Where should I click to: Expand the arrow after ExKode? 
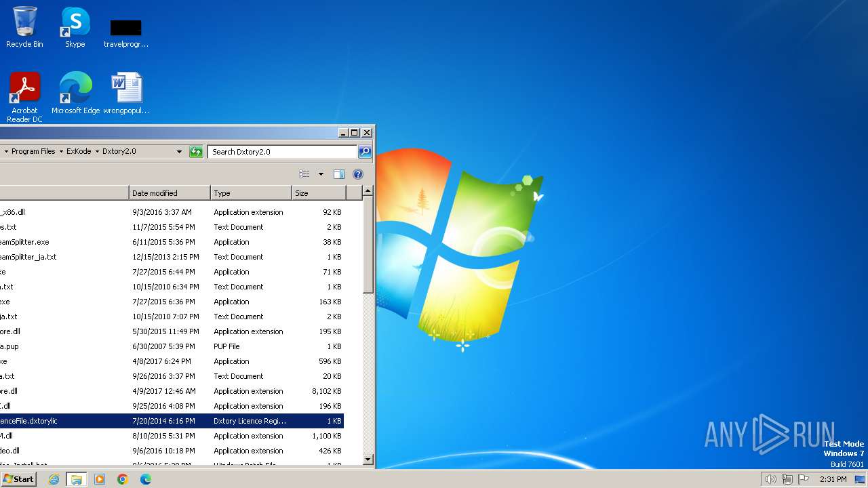[97, 152]
